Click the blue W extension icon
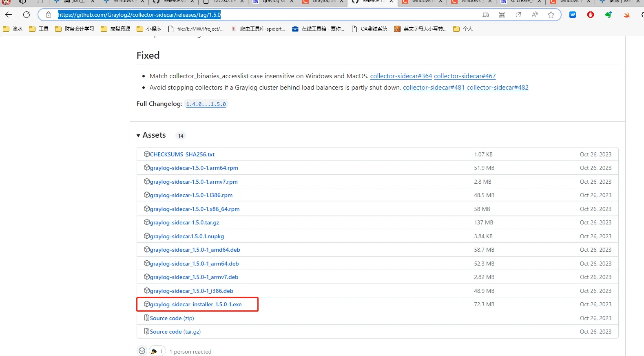 click(573, 15)
